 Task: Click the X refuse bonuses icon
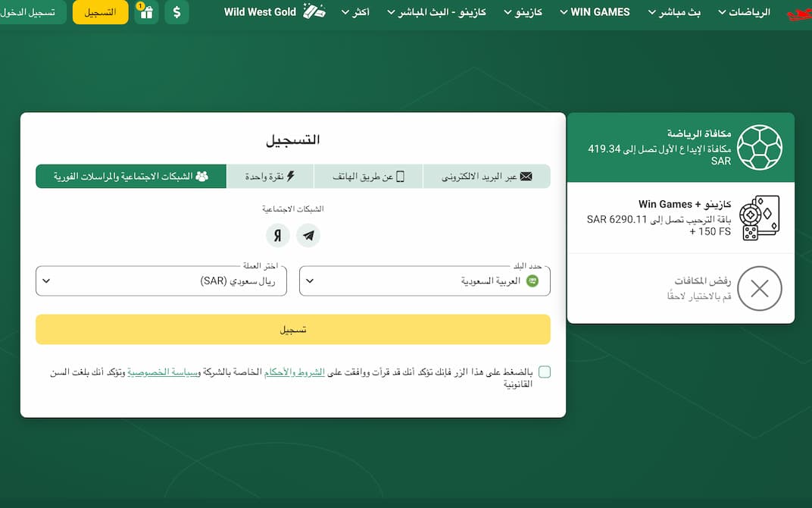[x=760, y=288]
